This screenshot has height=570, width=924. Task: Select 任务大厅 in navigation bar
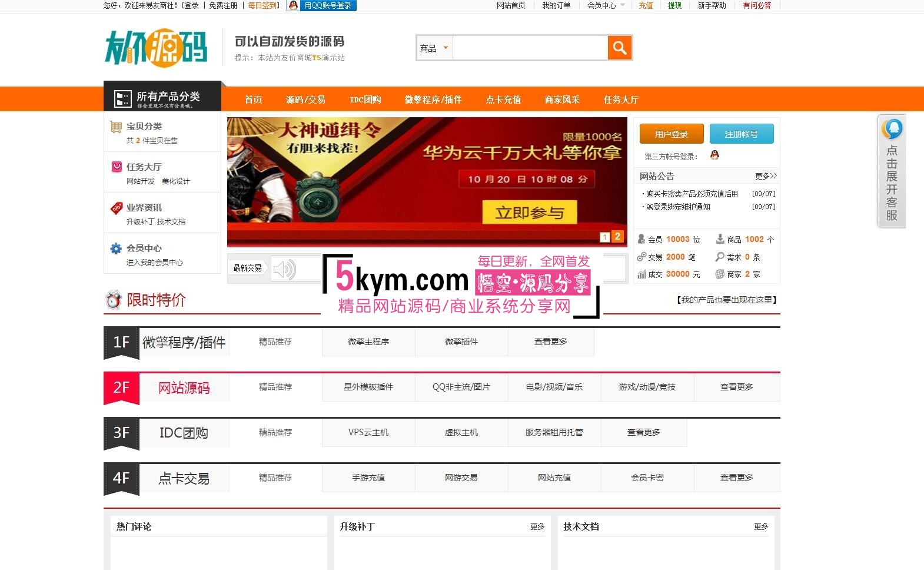click(621, 100)
